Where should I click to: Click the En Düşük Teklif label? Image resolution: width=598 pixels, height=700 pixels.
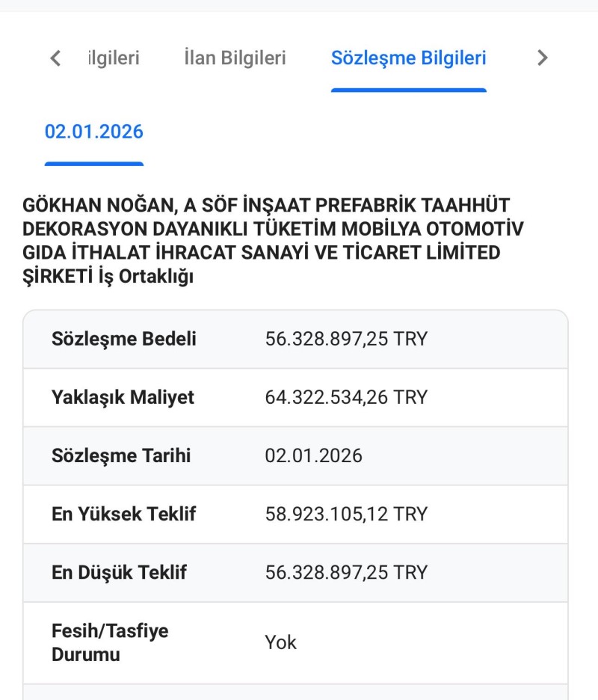pyautogui.click(x=119, y=572)
